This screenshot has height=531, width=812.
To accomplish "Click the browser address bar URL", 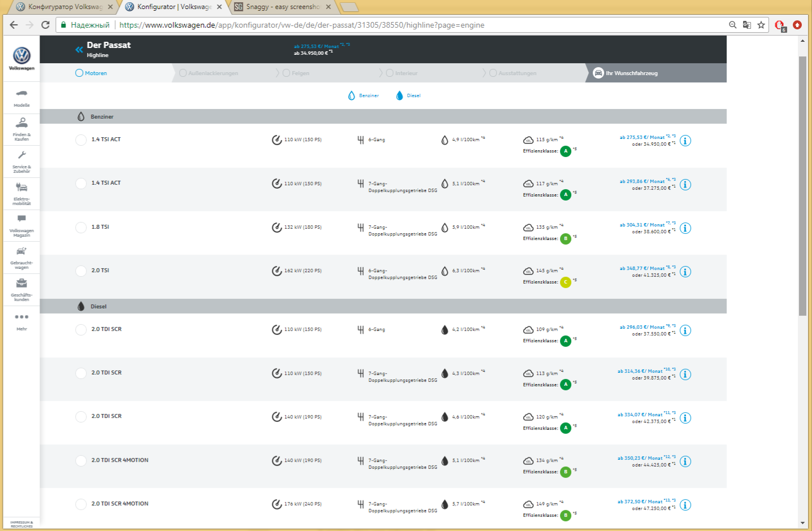I will 302,25.
